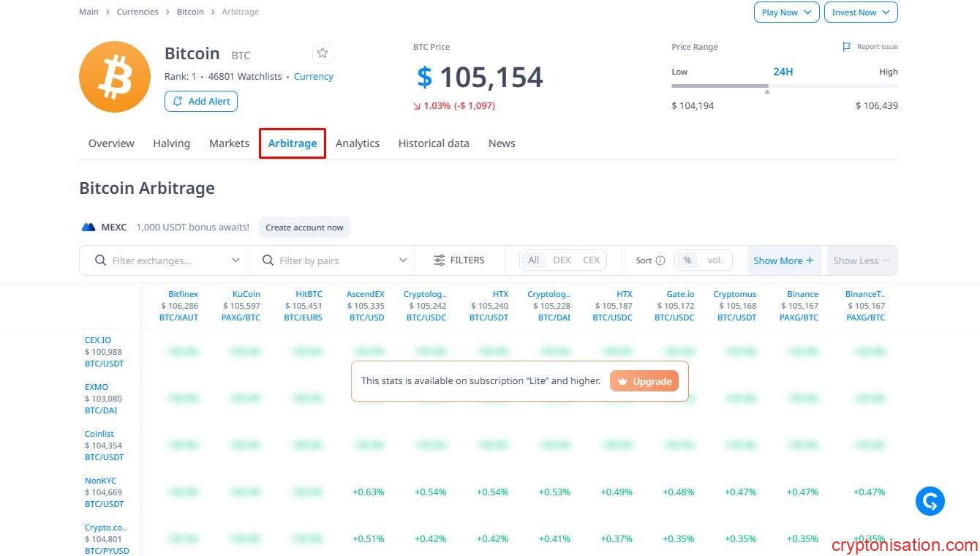Click the 24H price range slider bar
The height and width of the screenshot is (556, 980).
pyautogui.click(x=784, y=86)
